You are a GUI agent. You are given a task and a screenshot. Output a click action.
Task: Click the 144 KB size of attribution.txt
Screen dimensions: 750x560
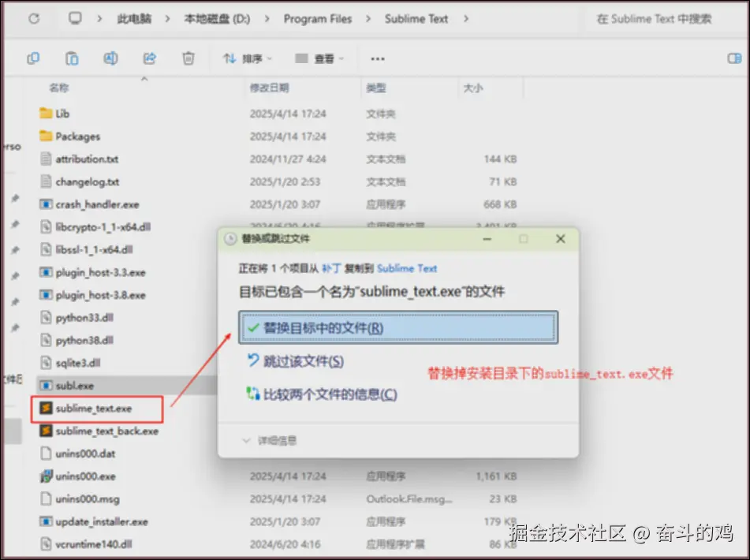click(x=500, y=159)
